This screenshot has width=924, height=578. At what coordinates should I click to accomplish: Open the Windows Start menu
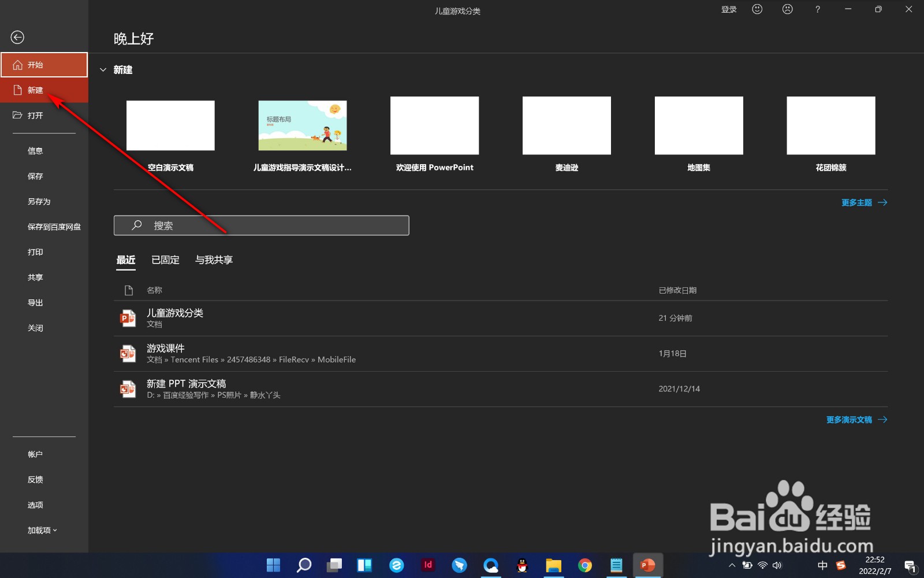tap(273, 565)
